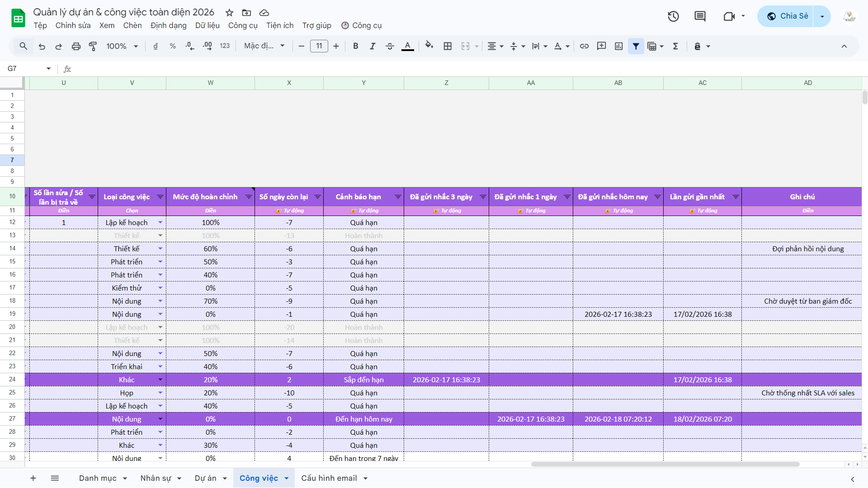Switch to the Dự án sheet tab
The image size is (868, 488).
tap(205, 478)
